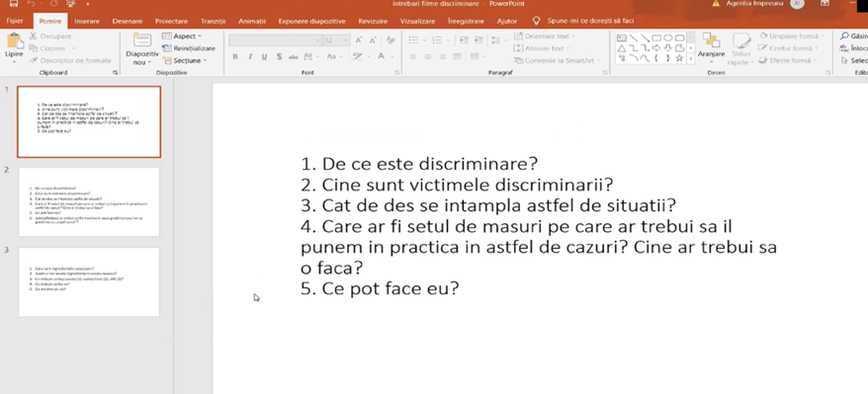The height and width of the screenshot is (394, 868).
Task: Click Descriptor de formate painter
Action: point(70,60)
